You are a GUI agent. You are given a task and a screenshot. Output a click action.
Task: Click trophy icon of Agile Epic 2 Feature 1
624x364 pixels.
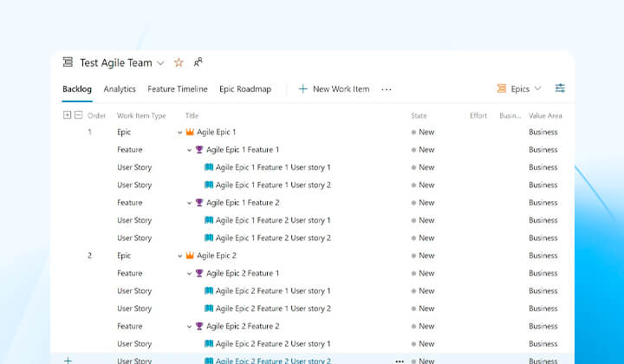pyautogui.click(x=199, y=273)
